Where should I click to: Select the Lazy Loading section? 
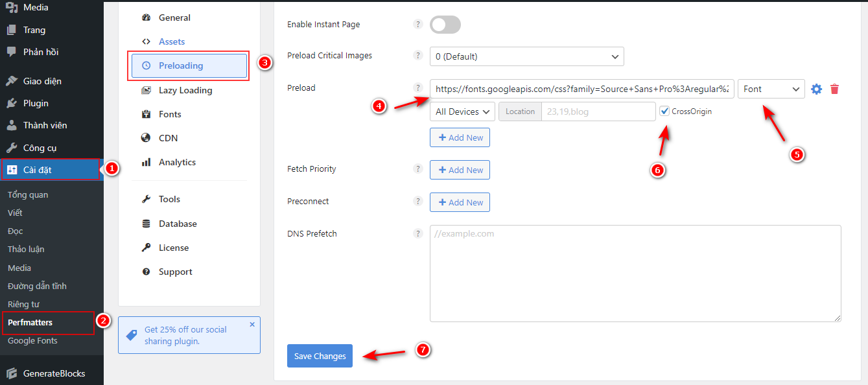[186, 90]
